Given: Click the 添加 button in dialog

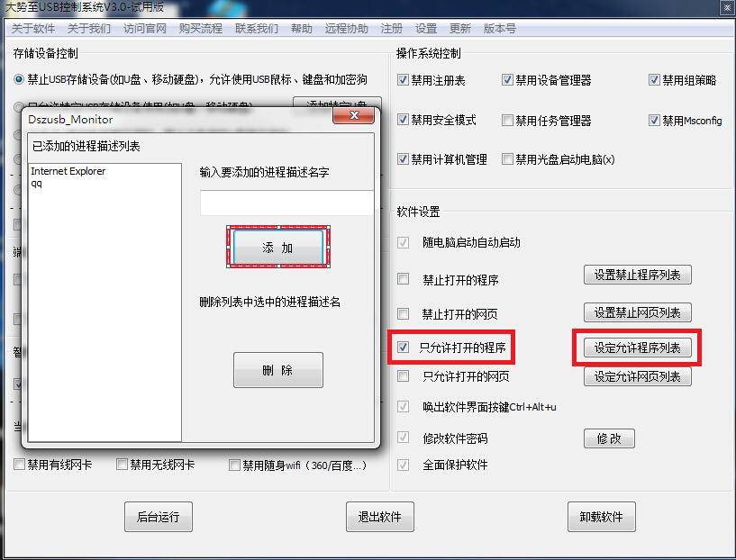Looking at the screenshot, I should [x=278, y=248].
